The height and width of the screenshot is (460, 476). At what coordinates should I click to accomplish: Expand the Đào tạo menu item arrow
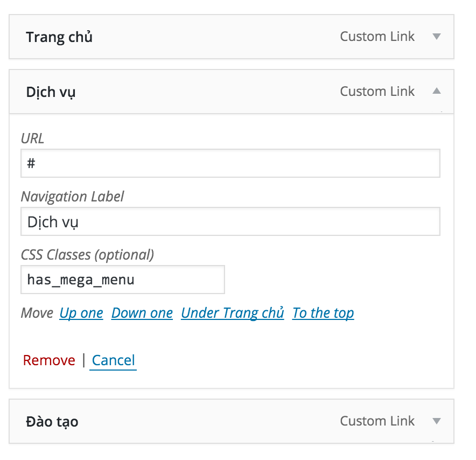click(x=437, y=421)
